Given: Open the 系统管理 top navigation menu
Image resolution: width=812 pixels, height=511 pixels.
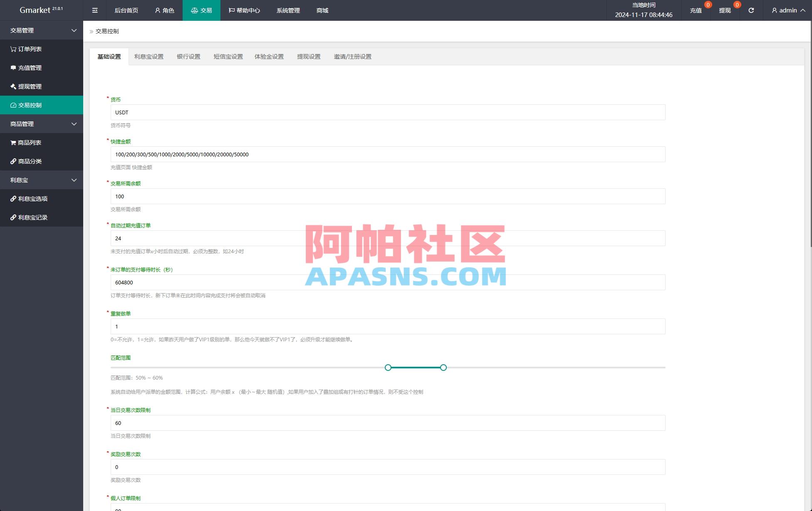Looking at the screenshot, I should tap(287, 10).
